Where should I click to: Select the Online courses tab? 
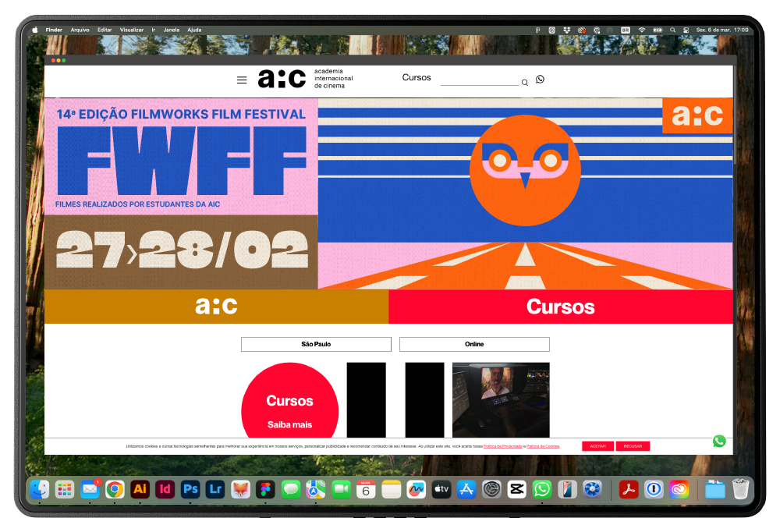pos(474,344)
